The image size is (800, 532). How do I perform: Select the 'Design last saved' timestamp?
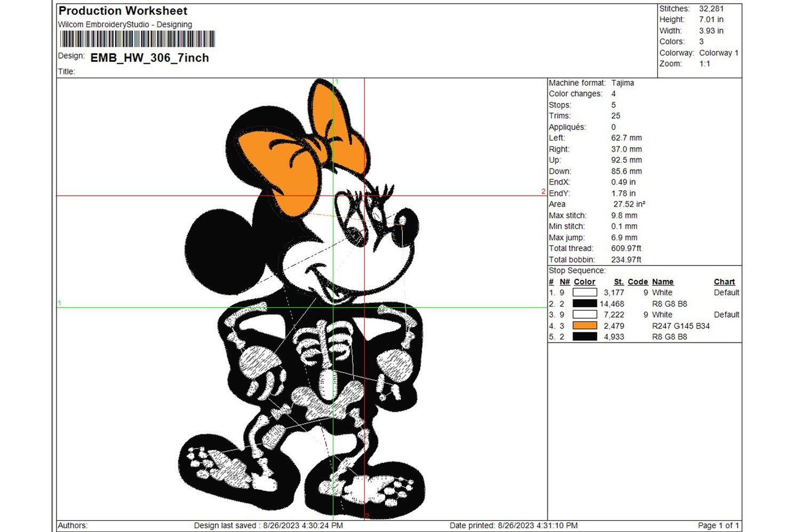tap(268, 526)
